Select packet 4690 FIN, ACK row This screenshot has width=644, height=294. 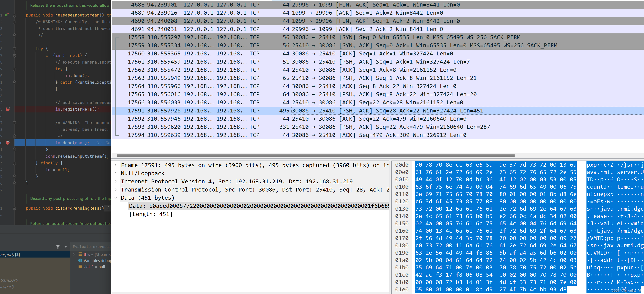(378, 21)
